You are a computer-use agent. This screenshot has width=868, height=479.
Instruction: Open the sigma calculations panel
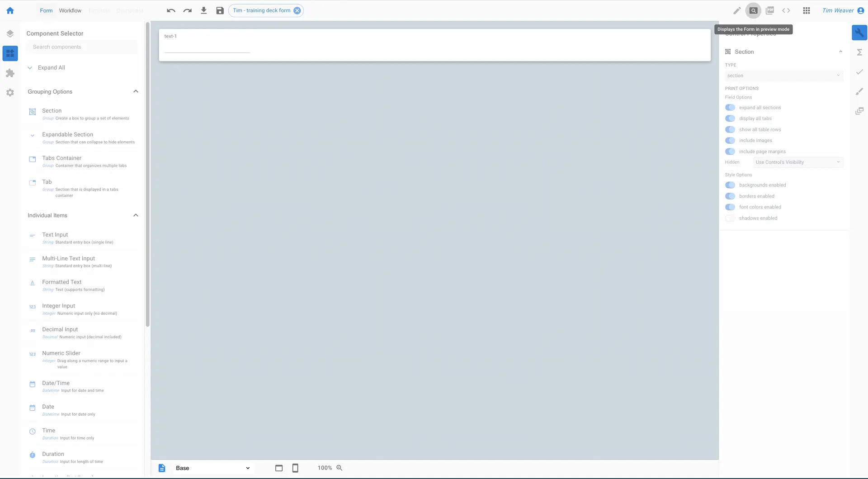pyautogui.click(x=860, y=52)
